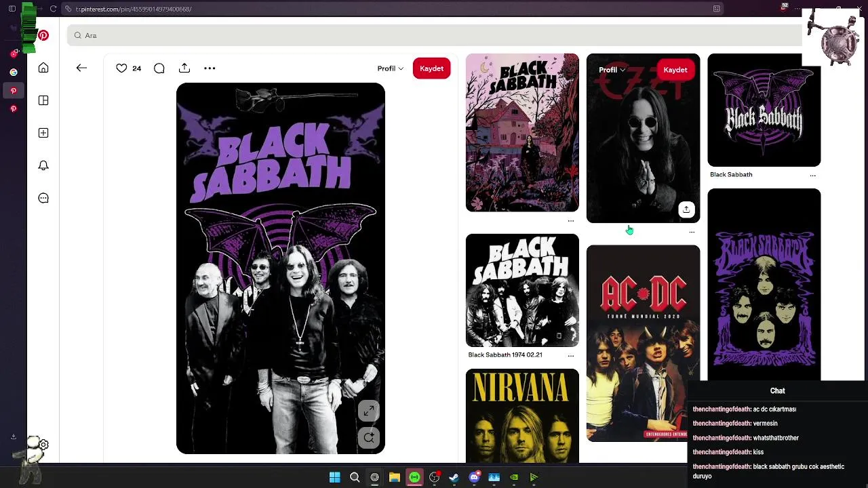Click the browser address bar URL
The image size is (868, 488).
pyautogui.click(x=134, y=9)
